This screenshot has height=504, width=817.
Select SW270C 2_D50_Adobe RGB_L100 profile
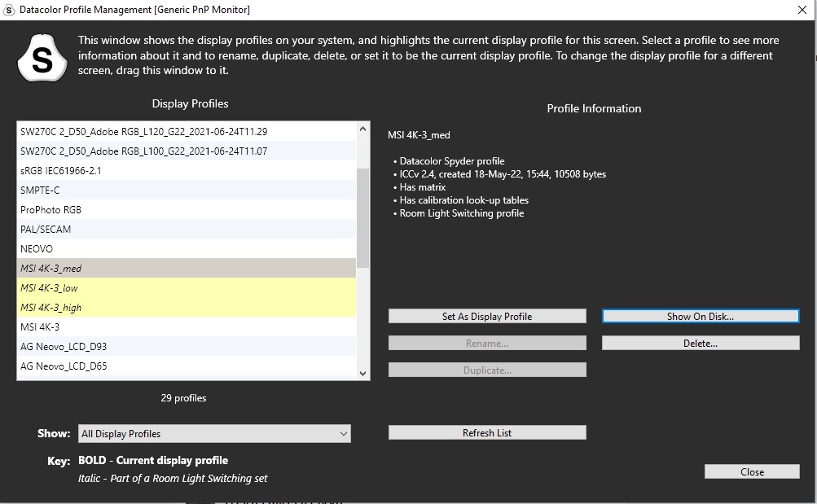[187, 151]
